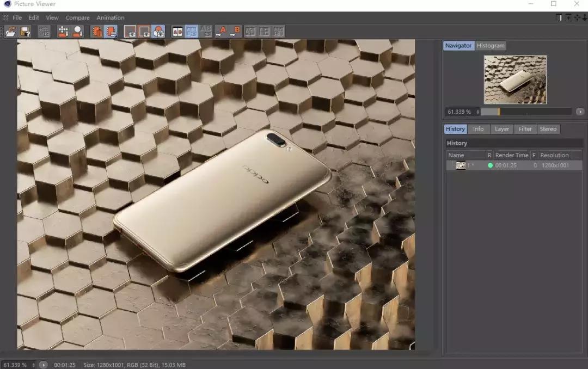Click the Set as B compare icon

(x=235, y=32)
